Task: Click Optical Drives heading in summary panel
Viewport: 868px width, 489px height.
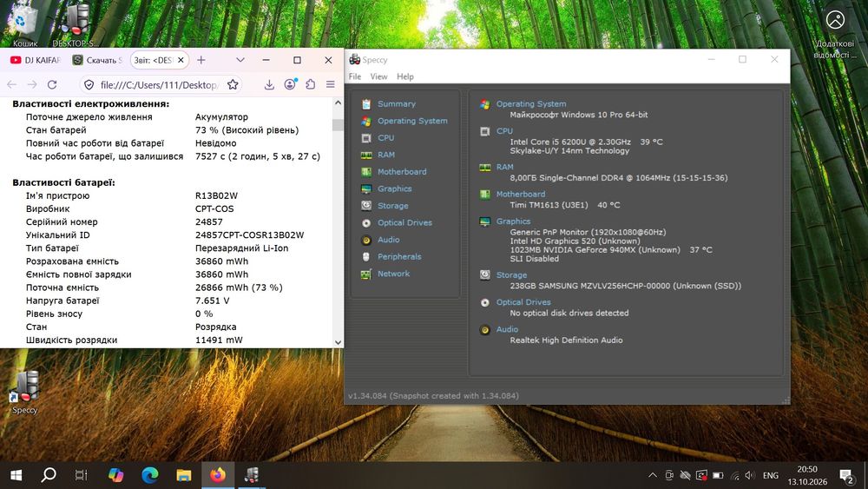Action: (x=523, y=301)
